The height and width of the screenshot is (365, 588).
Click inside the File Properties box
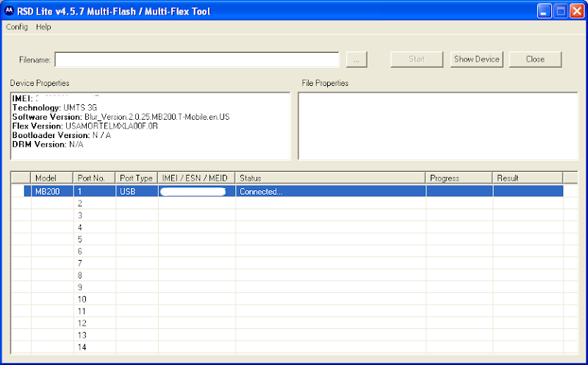point(438,126)
